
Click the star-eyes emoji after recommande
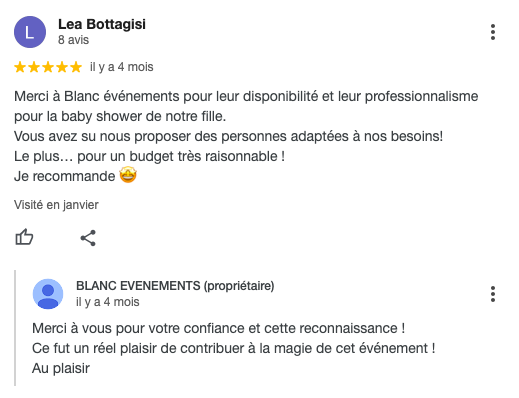pyautogui.click(x=128, y=176)
